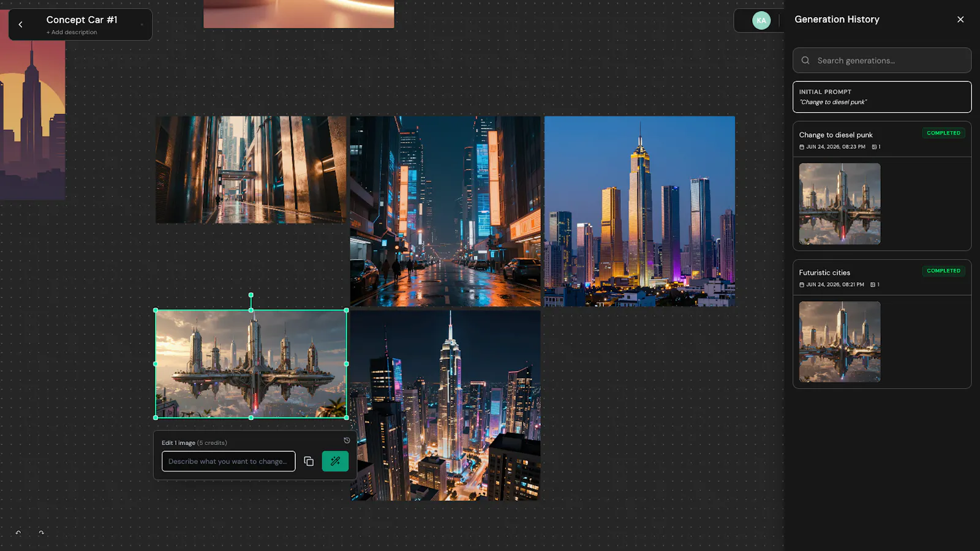Click the 'Change to diesel punk' quoted prompt text
980x551 pixels.
[833, 102]
